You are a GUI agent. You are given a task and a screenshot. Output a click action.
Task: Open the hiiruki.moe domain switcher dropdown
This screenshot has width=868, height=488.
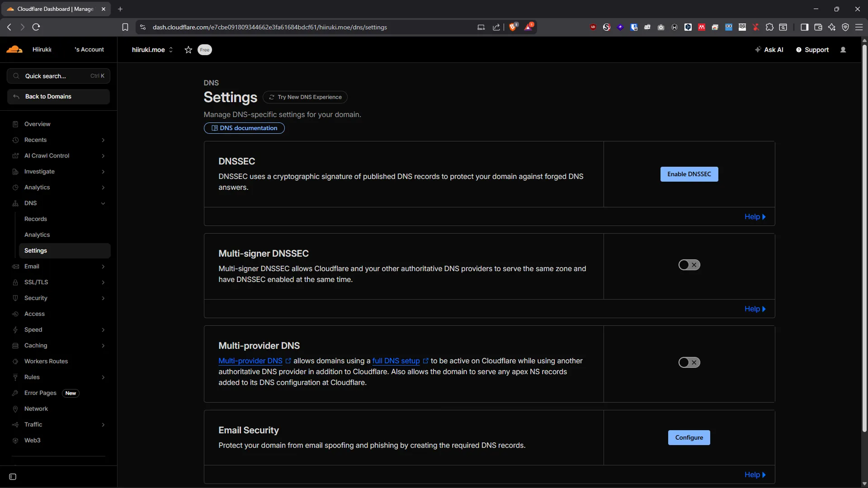click(x=152, y=50)
